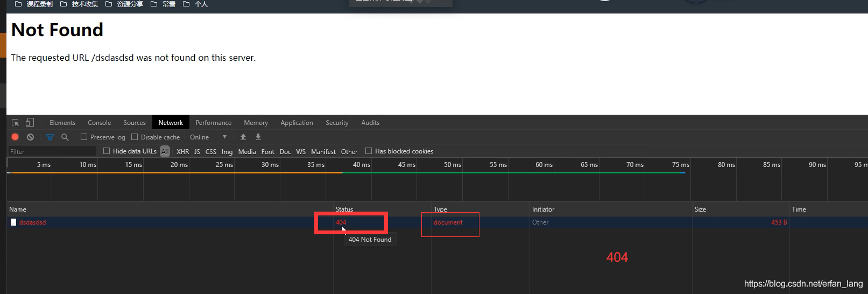Import HAR file with upload arrow

(x=243, y=137)
